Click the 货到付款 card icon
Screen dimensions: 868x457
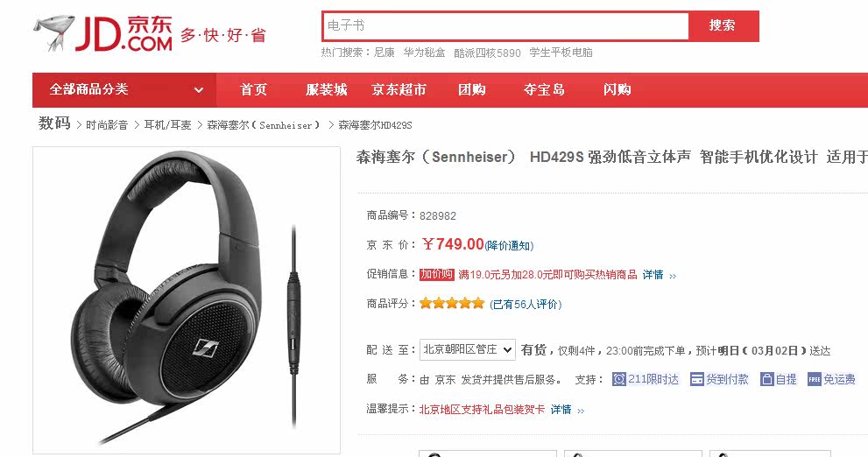coord(697,379)
